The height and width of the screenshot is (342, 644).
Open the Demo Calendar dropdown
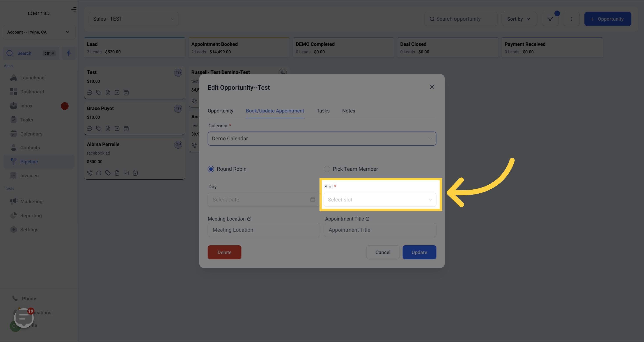(x=321, y=139)
